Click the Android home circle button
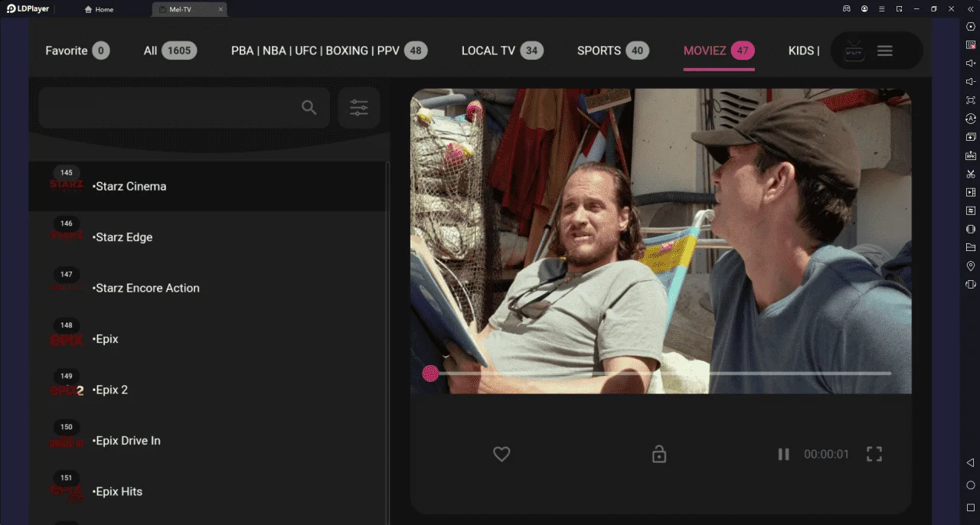Image resolution: width=980 pixels, height=525 pixels. 971,485
